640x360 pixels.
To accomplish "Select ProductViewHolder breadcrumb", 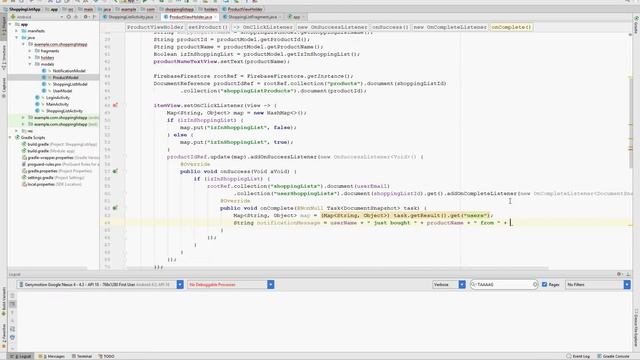I will (155, 27).
